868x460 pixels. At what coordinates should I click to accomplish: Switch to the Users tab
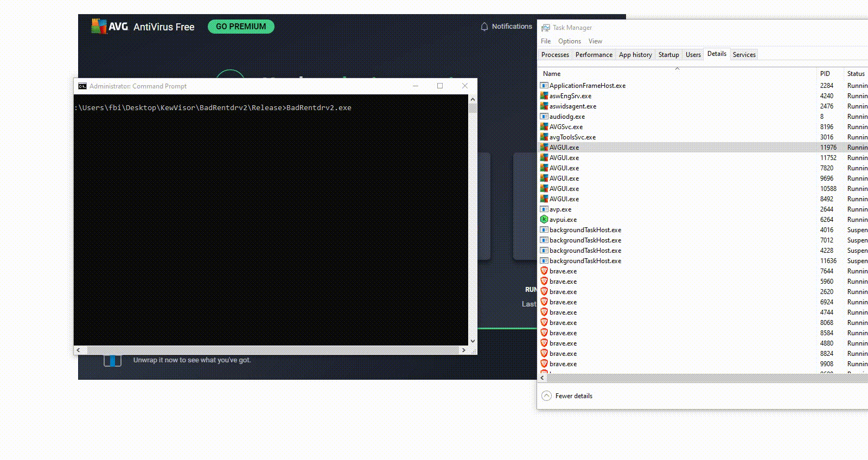[x=693, y=55]
